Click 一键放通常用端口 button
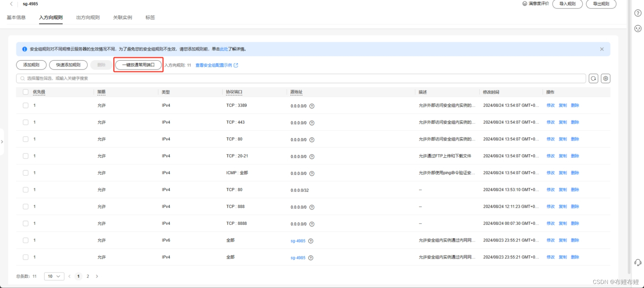Viewport: 644px width, 288px height. tap(138, 65)
